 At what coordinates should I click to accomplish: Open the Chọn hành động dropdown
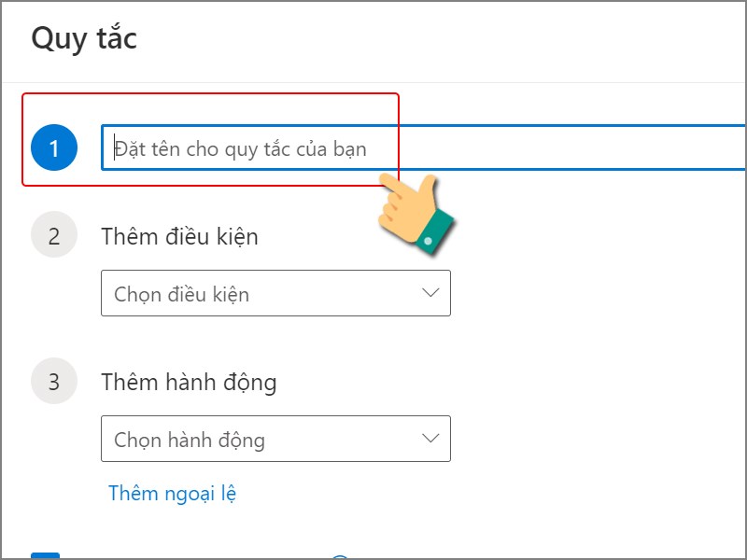(x=275, y=439)
